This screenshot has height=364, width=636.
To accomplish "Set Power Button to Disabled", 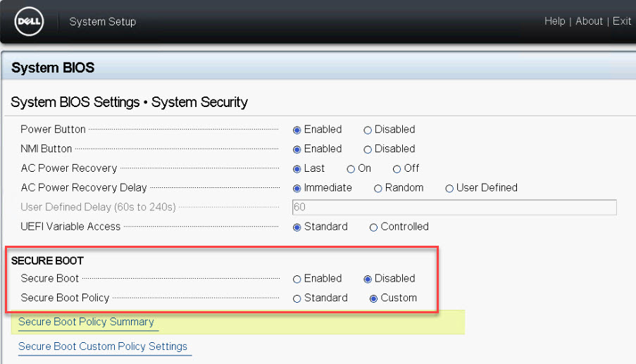I will [x=368, y=130].
